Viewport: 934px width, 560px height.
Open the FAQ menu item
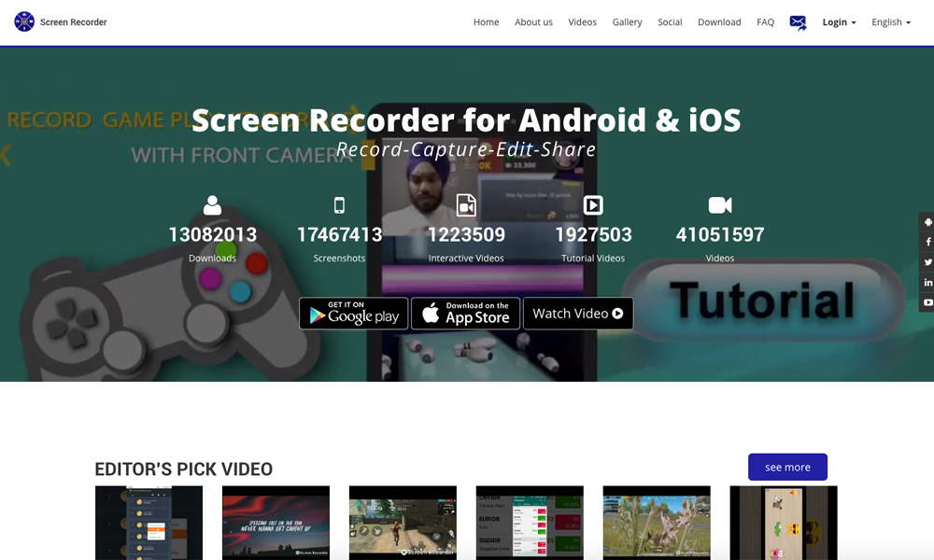point(765,22)
